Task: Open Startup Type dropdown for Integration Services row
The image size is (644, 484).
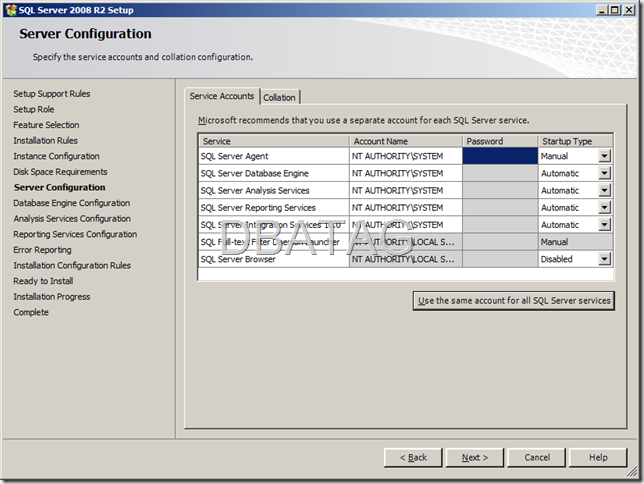Action: click(604, 225)
